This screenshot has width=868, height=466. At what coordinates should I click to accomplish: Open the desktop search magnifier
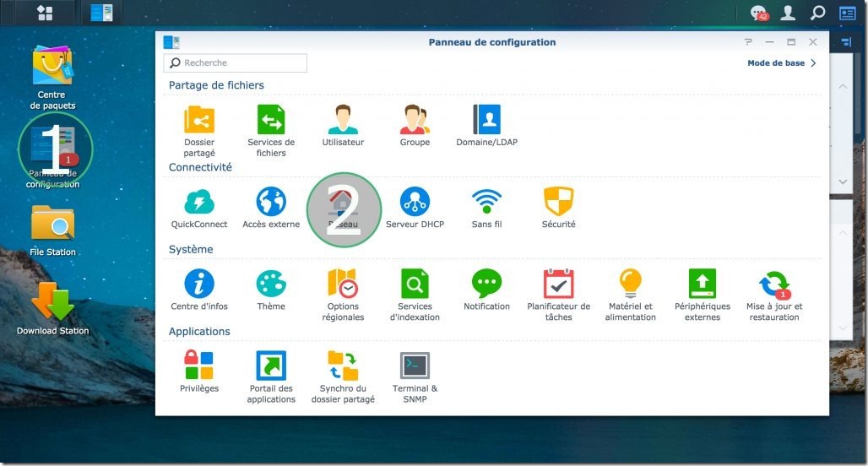817,13
